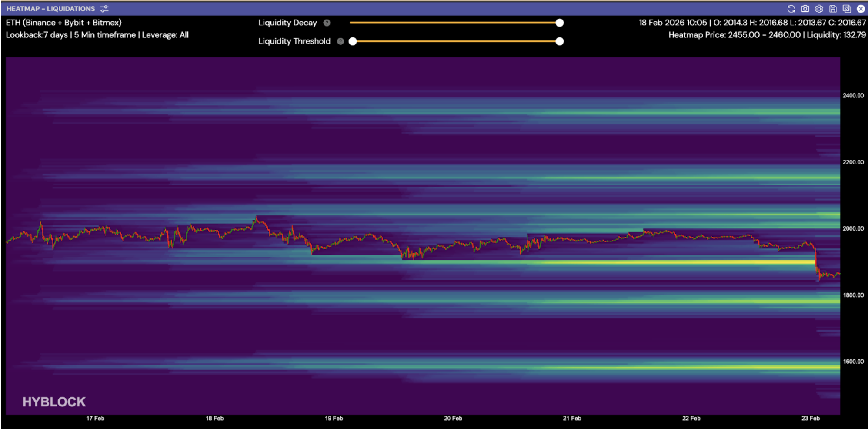The width and height of the screenshot is (868, 429).
Task: Click the 21 Feb date label
Action: pos(572,418)
